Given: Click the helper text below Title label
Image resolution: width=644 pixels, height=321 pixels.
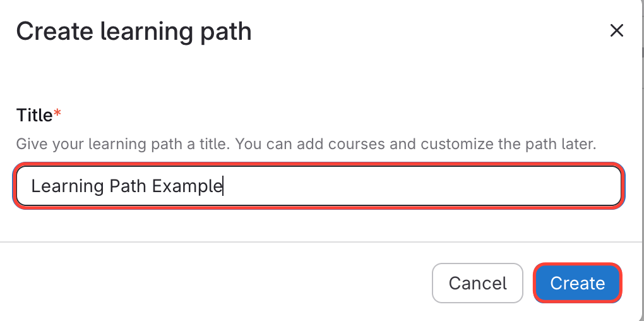Looking at the screenshot, I should (x=306, y=143).
